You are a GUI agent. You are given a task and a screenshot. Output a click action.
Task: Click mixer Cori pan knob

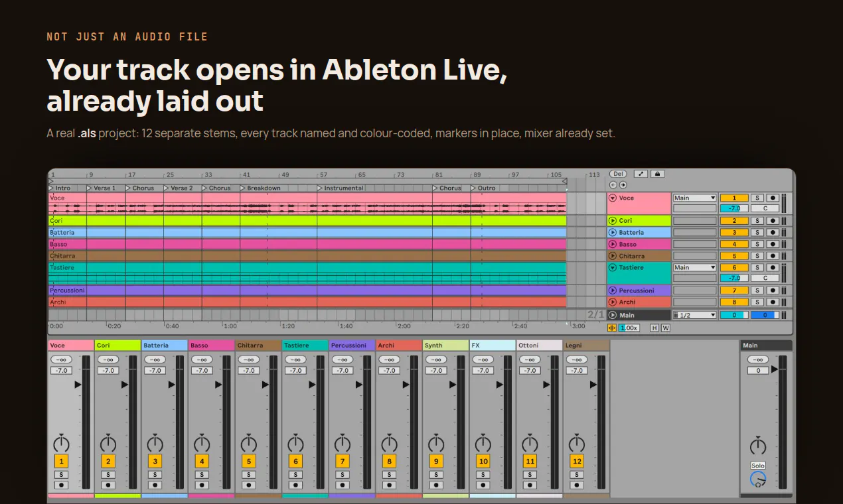(x=108, y=444)
